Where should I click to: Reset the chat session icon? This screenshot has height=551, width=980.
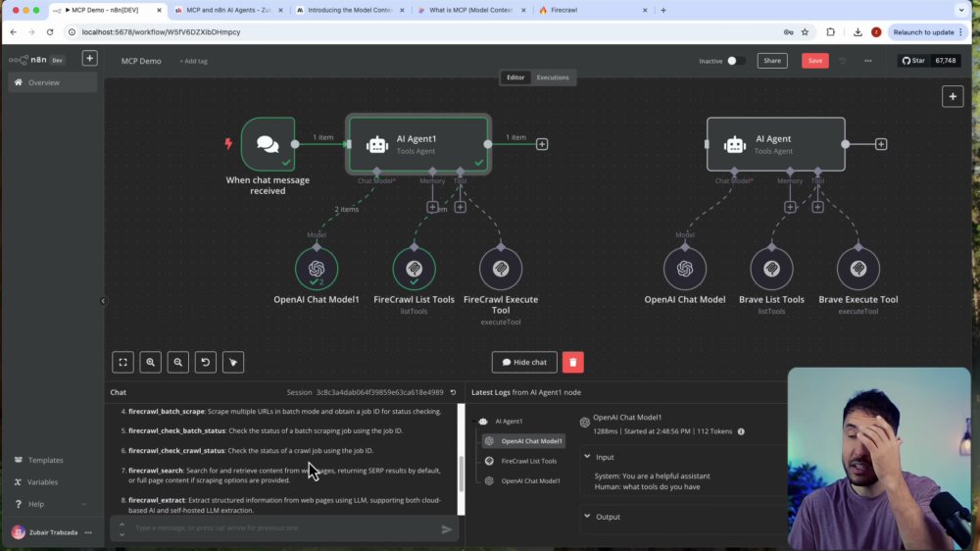pos(453,392)
